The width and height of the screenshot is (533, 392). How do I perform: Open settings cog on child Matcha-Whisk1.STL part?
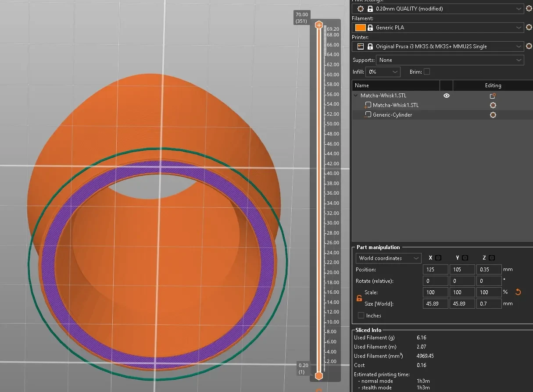point(493,105)
